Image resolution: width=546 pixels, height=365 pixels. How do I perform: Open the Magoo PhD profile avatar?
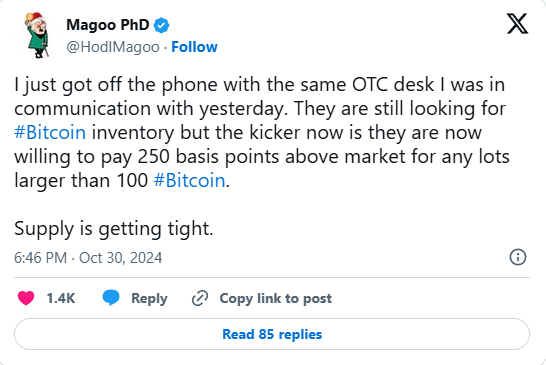[x=38, y=35]
